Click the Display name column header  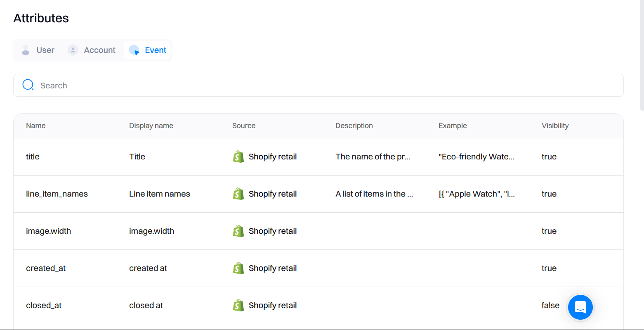(x=151, y=126)
